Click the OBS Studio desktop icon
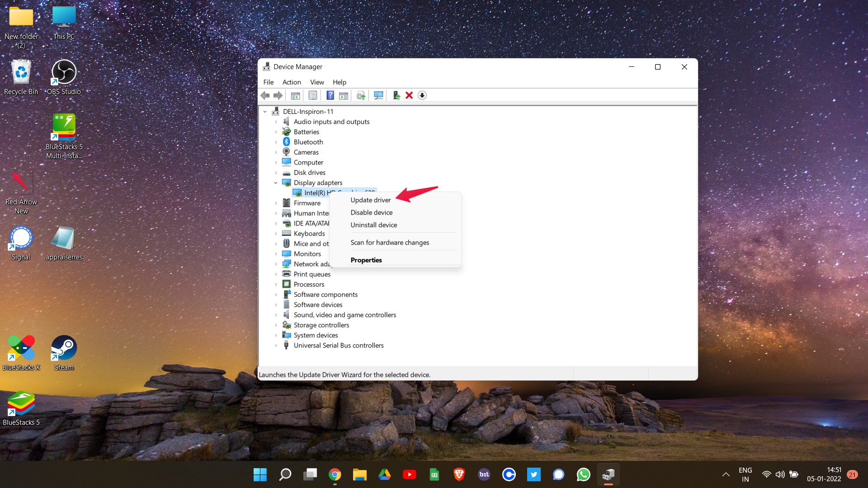Image resolution: width=868 pixels, height=488 pixels. tap(63, 71)
